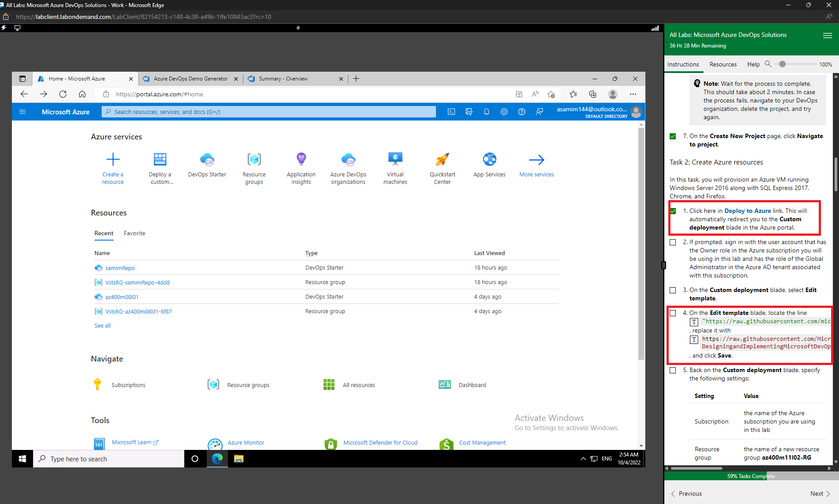Open Azure portal notifications bell
839x504 pixels.
coord(487,112)
